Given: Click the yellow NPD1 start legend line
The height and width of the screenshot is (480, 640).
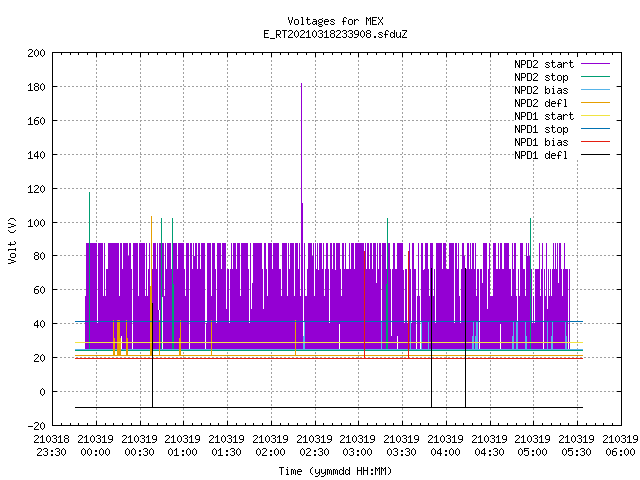Looking at the screenshot, I should coord(595,116).
